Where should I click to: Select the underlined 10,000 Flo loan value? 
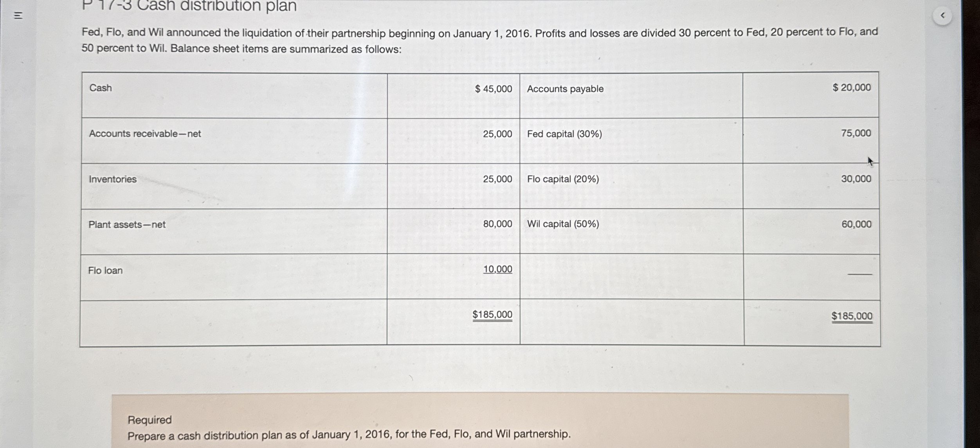(x=498, y=269)
